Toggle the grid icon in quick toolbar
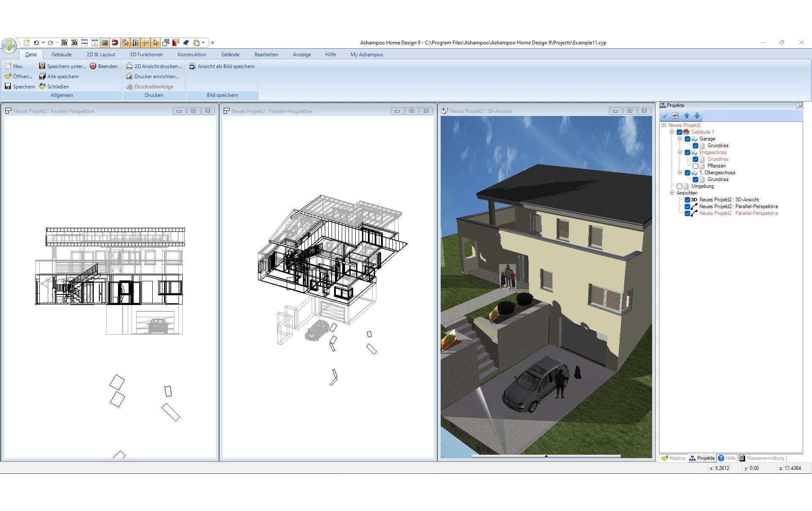This screenshot has height=511, width=812. click(x=104, y=43)
